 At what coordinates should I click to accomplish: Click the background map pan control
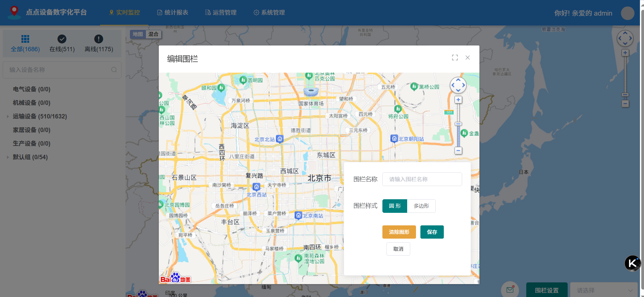pyautogui.click(x=625, y=38)
